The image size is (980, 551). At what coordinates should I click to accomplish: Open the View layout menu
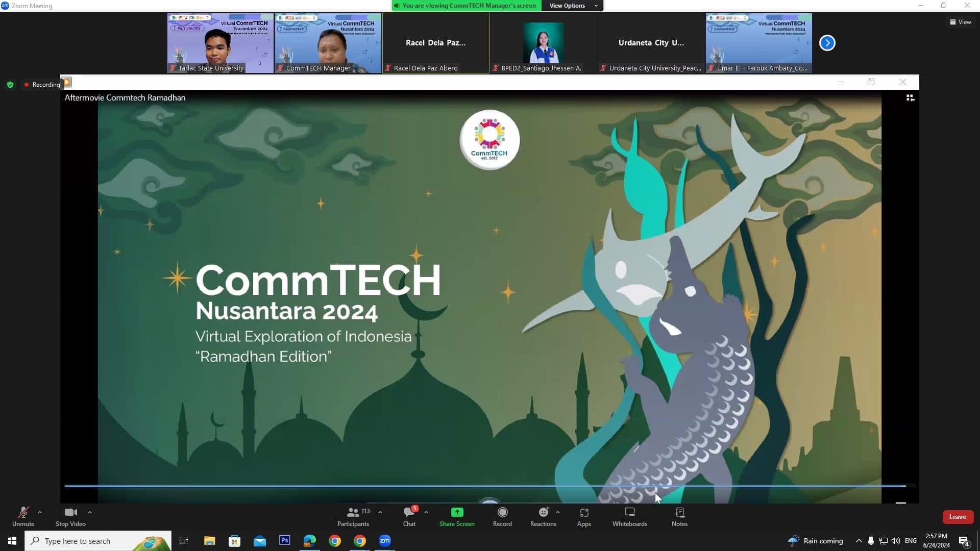coord(960,22)
